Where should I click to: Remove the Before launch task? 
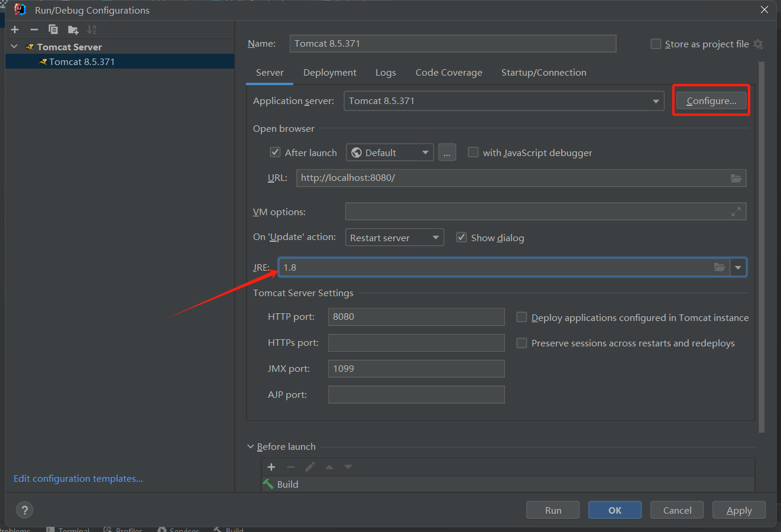pyautogui.click(x=290, y=467)
